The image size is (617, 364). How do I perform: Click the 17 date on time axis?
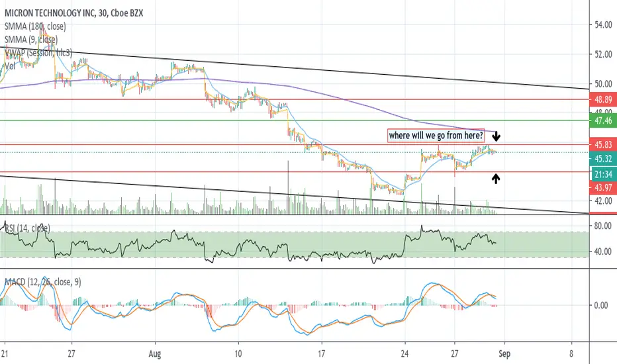pyautogui.click(x=322, y=353)
